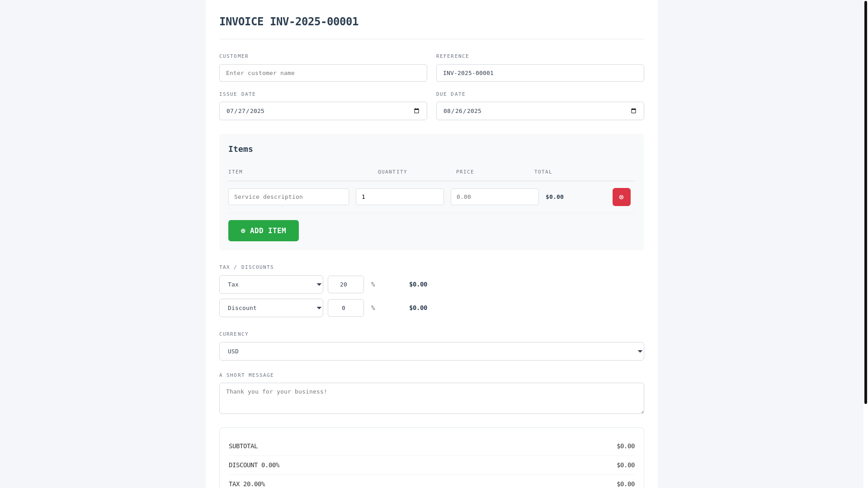Viewport: 868px width, 488px height.
Task: Open the Tax type dropdown
Action: tap(271, 285)
